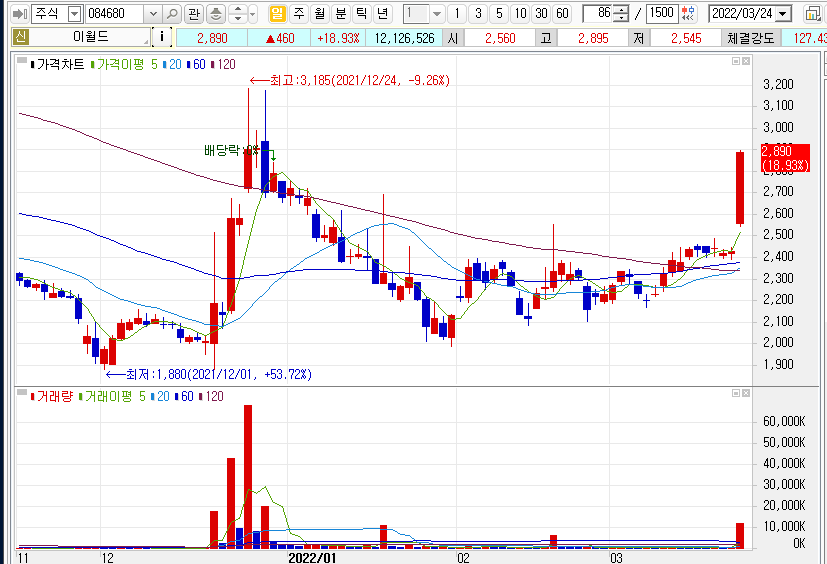Click the current price 2,890 cell
Screen dimensions: 827x564
212,39
